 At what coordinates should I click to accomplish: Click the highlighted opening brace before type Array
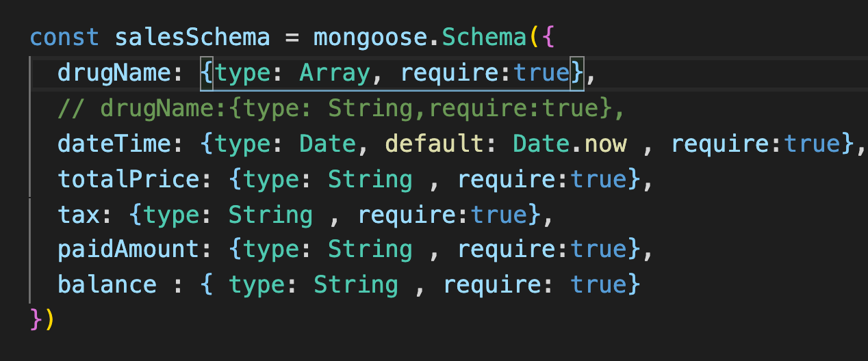207,72
